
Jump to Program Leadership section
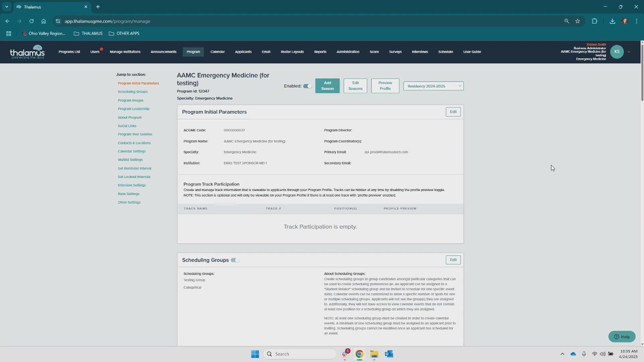[x=134, y=109]
